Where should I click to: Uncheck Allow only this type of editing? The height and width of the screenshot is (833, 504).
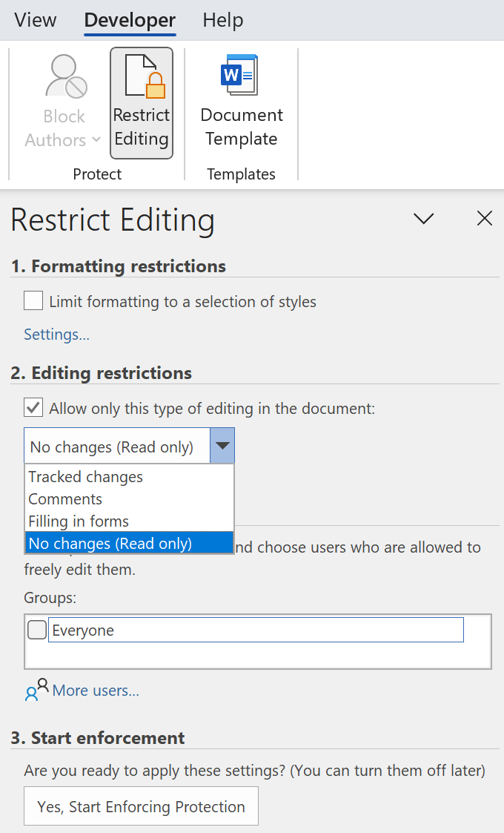pos(33,407)
